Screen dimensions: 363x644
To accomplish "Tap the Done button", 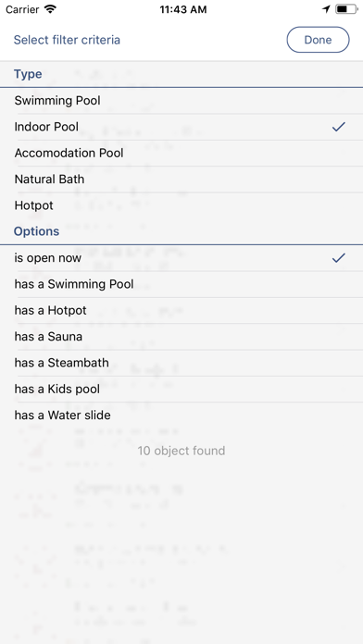I will (318, 40).
